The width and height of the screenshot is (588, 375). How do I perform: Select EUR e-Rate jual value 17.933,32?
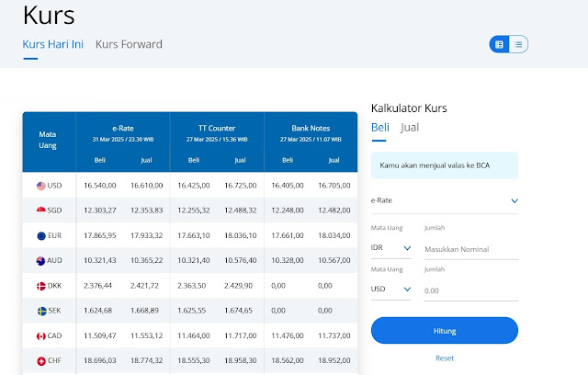[x=147, y=235]
